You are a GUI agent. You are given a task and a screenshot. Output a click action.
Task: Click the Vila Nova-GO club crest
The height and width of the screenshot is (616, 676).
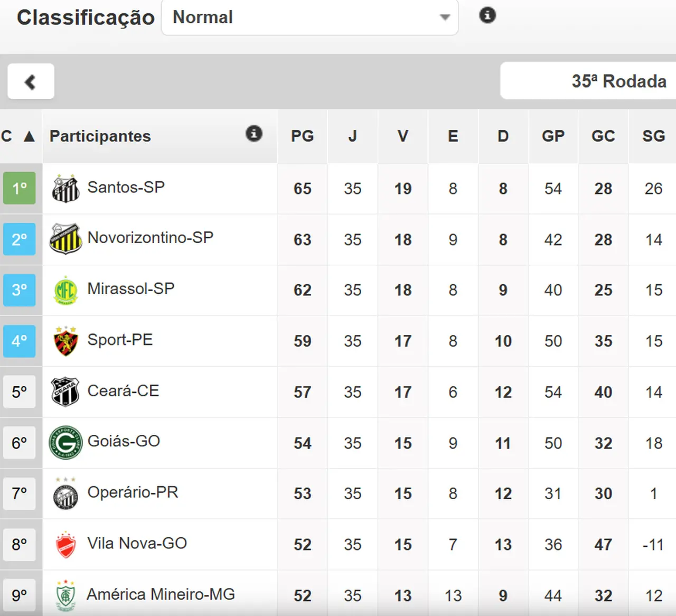65,545
